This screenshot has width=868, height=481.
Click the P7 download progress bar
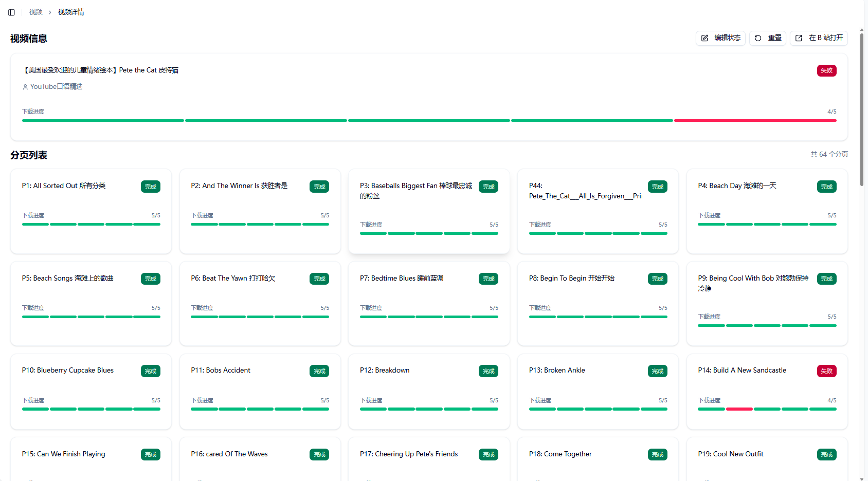coord(429,317)
